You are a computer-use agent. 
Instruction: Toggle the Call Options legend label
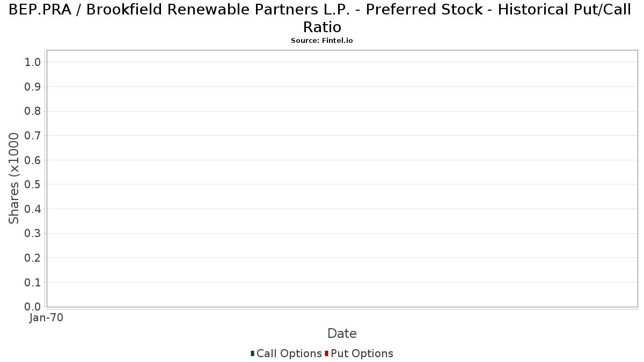(x=289, y=353)
